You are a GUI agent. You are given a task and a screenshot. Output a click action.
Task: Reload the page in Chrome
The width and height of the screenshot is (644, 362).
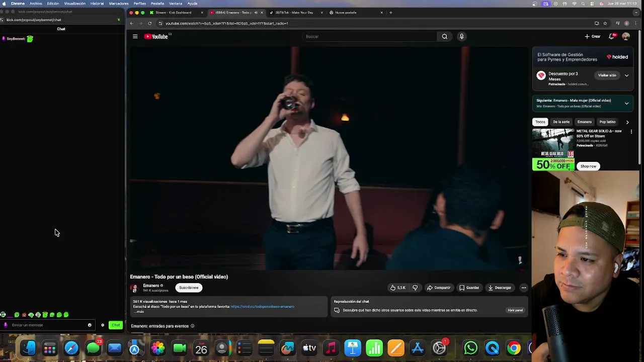(149, 23)
